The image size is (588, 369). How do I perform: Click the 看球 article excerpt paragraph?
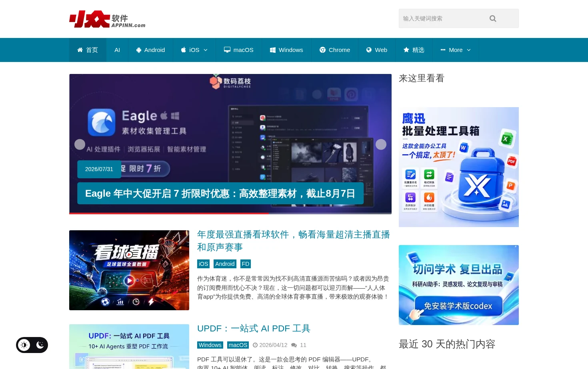click(293, 287)
